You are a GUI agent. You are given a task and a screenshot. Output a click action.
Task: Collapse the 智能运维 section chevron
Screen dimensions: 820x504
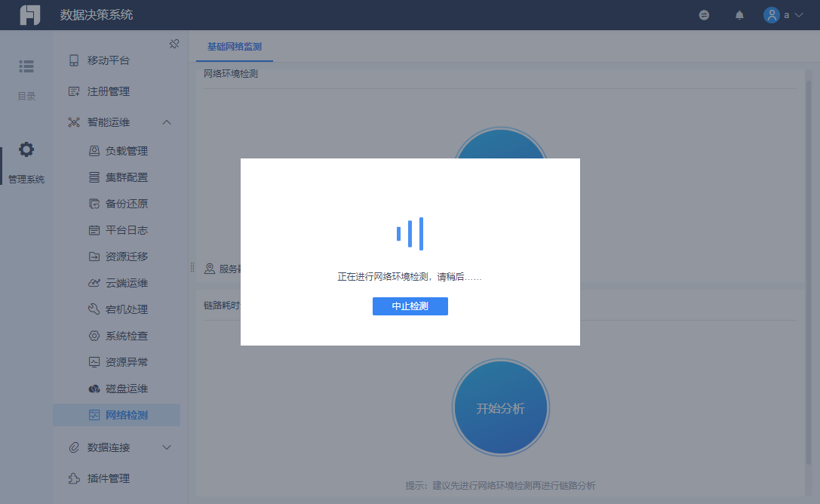pos(167,122)
